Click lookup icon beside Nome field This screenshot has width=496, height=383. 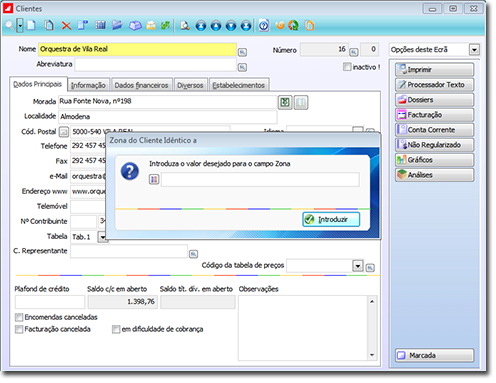click(242, 52)
